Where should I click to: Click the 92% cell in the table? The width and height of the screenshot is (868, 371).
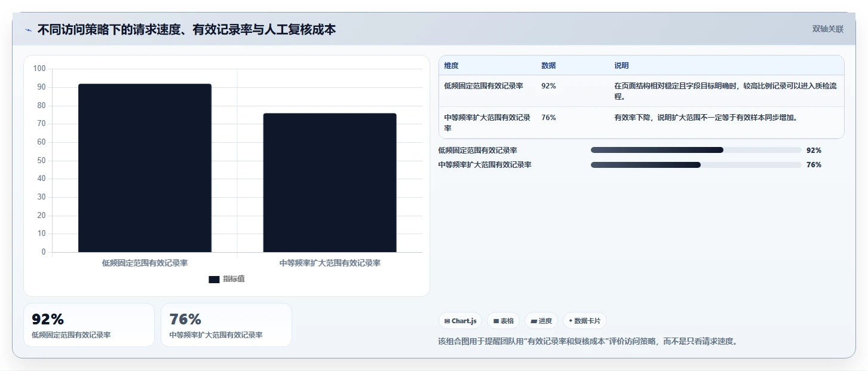click(x=548, y=86)
